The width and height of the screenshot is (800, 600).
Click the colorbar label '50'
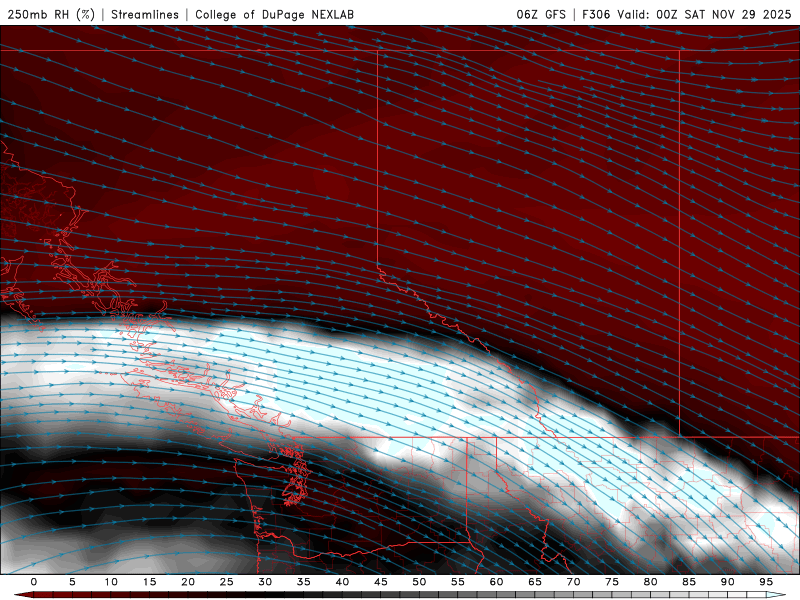pyautogui.click(x=419, y=582)
